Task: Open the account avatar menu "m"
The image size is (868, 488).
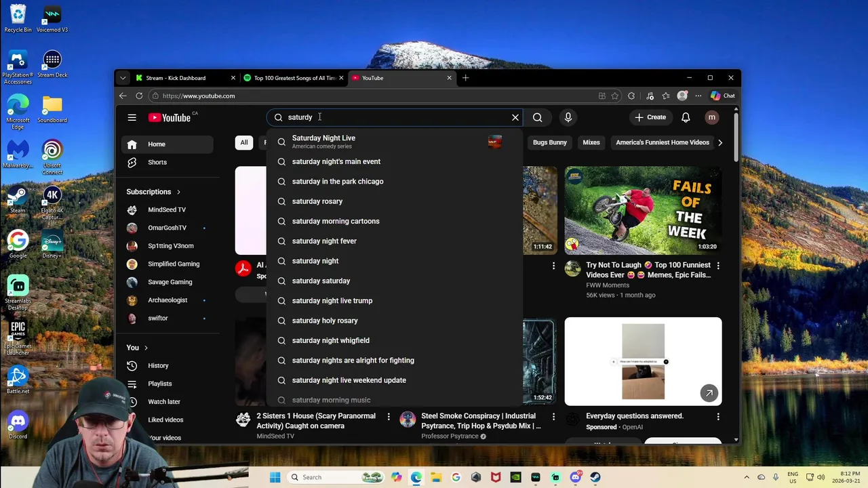Action: click(711, 117)
